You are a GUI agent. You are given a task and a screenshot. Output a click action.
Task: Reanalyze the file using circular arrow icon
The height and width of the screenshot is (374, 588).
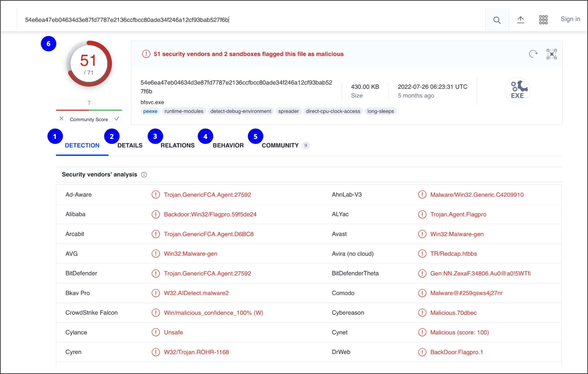[533, 54]
